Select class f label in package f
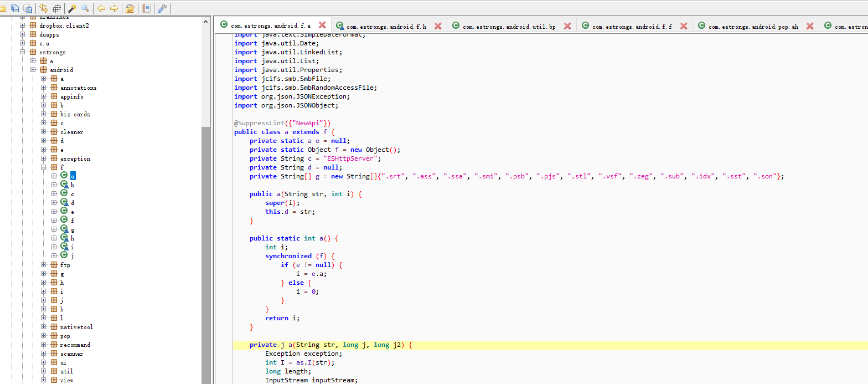 72,220
